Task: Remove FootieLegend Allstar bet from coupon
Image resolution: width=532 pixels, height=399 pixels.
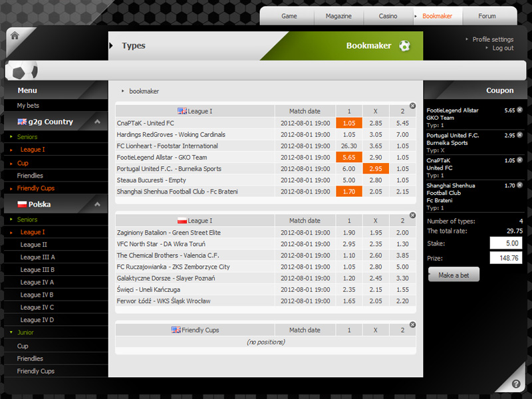Action: tap(519, 110)
